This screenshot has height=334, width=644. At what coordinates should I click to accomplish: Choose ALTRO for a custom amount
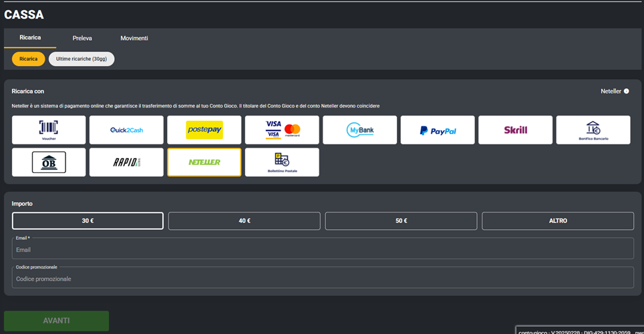(558, 220)
